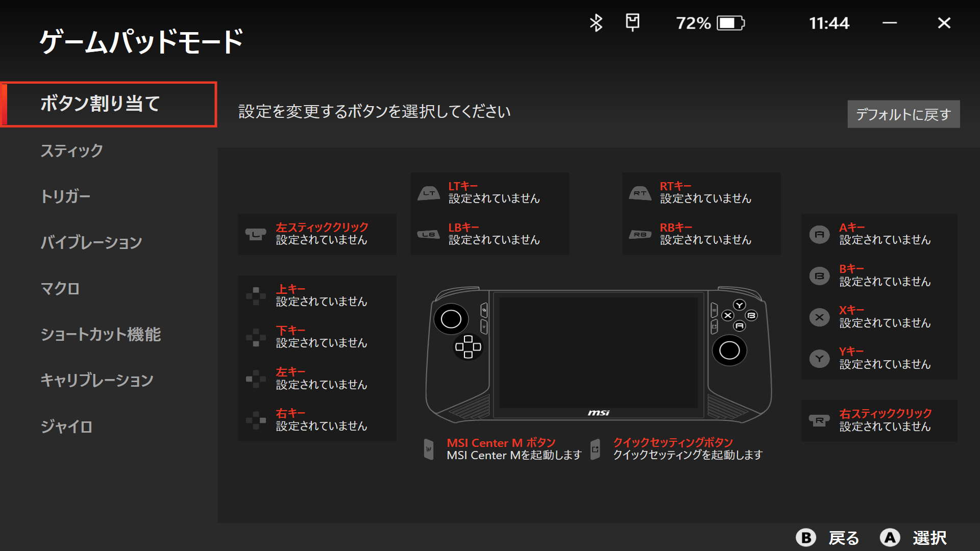Click the MSI Center M button icon

(429, 449)
